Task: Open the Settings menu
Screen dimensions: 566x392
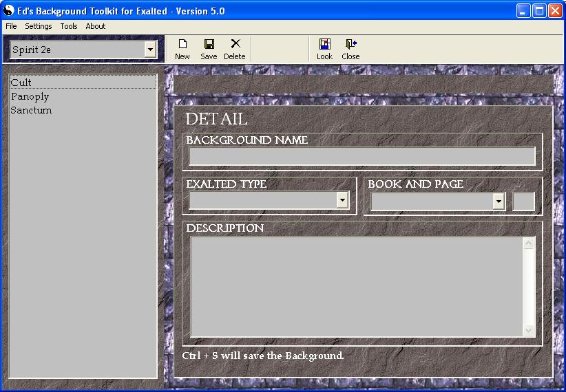Action: pyautogui.click(x=39, y=26)
